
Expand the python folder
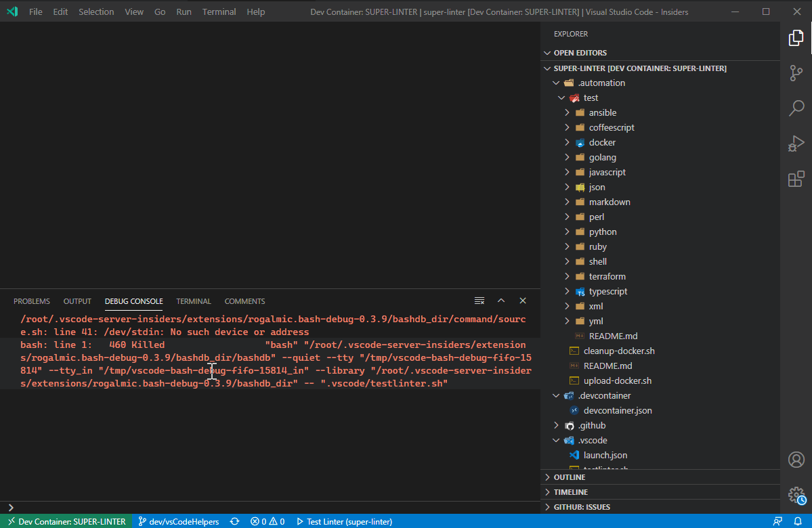(x=660, y=232)
